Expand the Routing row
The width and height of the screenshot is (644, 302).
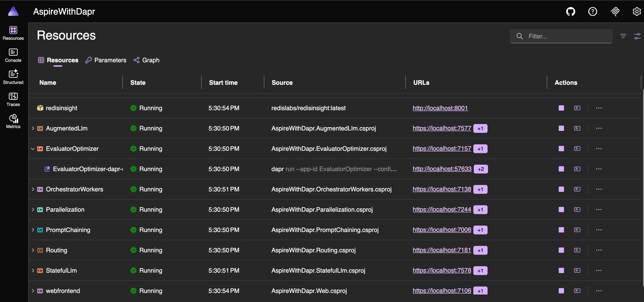[33, 250]
